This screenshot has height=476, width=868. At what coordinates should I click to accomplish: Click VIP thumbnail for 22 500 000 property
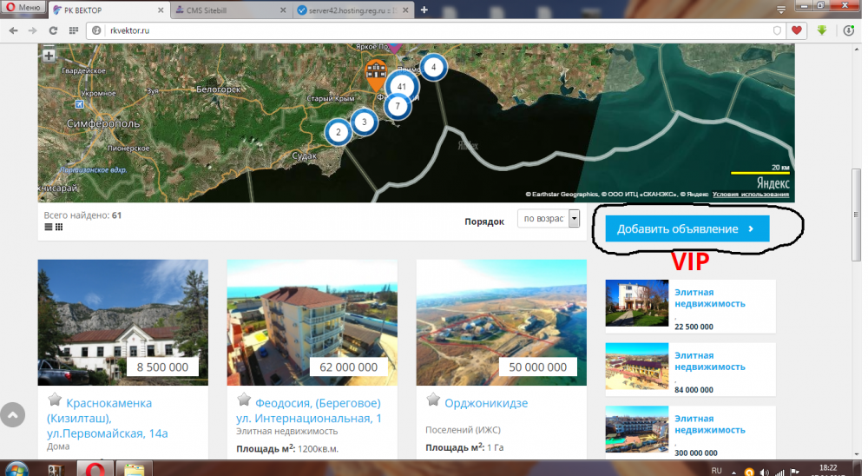(636, 302)
